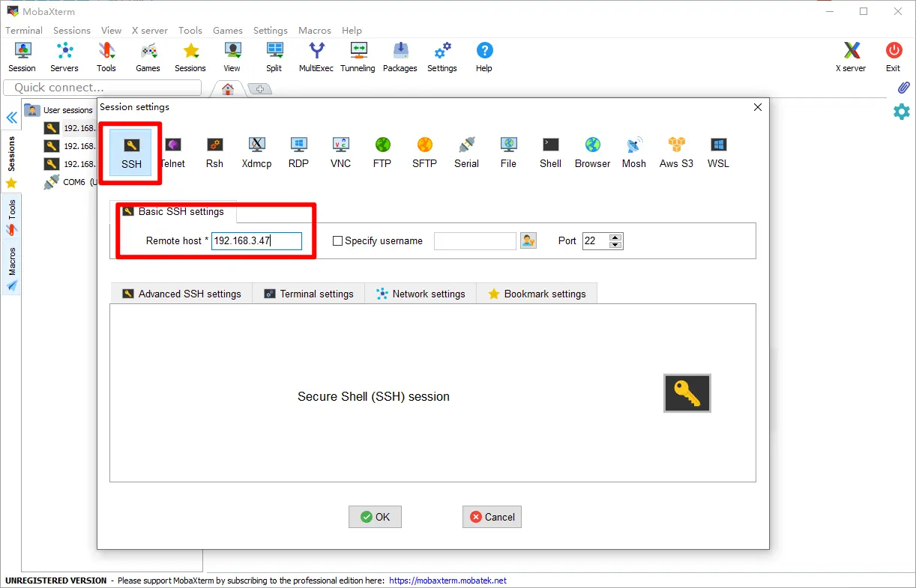Pick the Rsh session type
Image resolution: width=916 pixels, height=588 pixels.
[x=214, y=153]
